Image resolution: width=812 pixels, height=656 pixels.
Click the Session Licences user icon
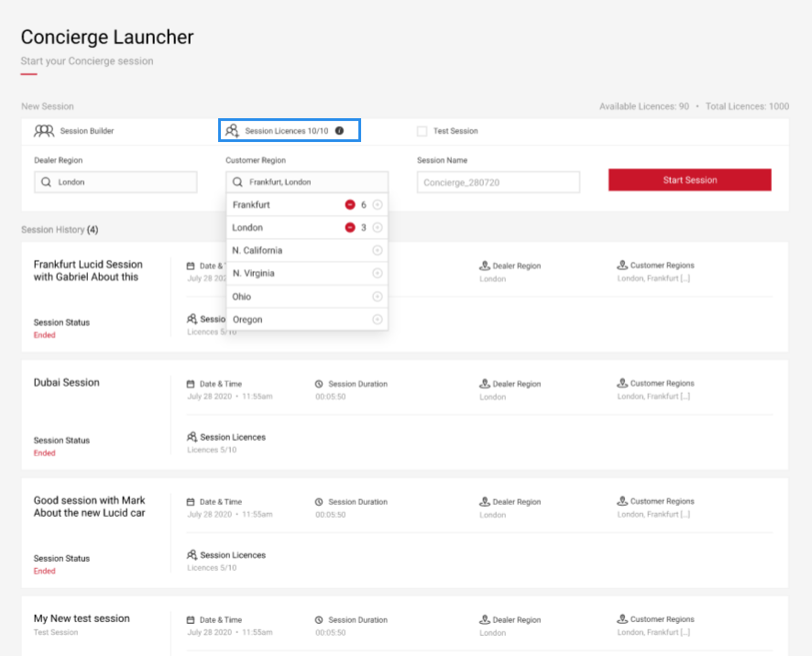point(232,131)
